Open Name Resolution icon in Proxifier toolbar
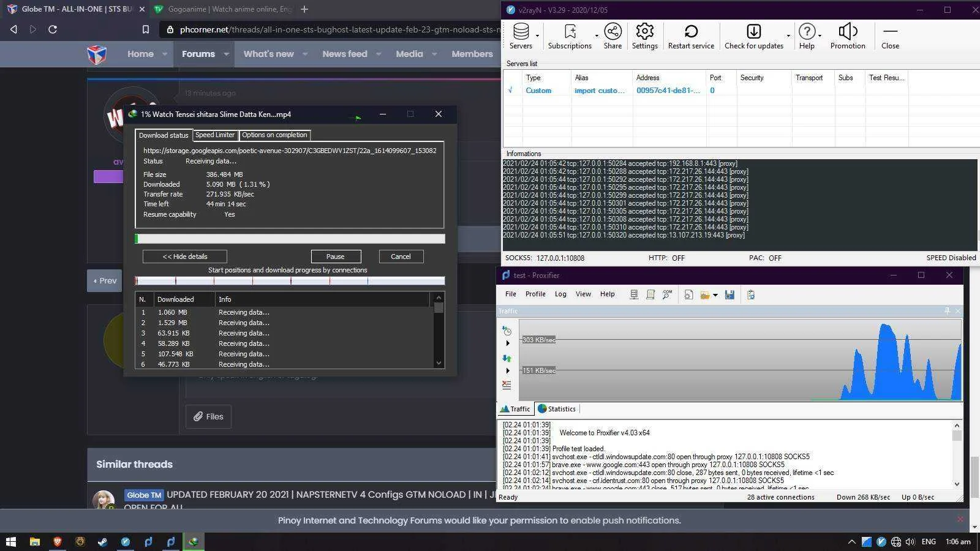The image size is (980, 551). (x=667, y=294)
